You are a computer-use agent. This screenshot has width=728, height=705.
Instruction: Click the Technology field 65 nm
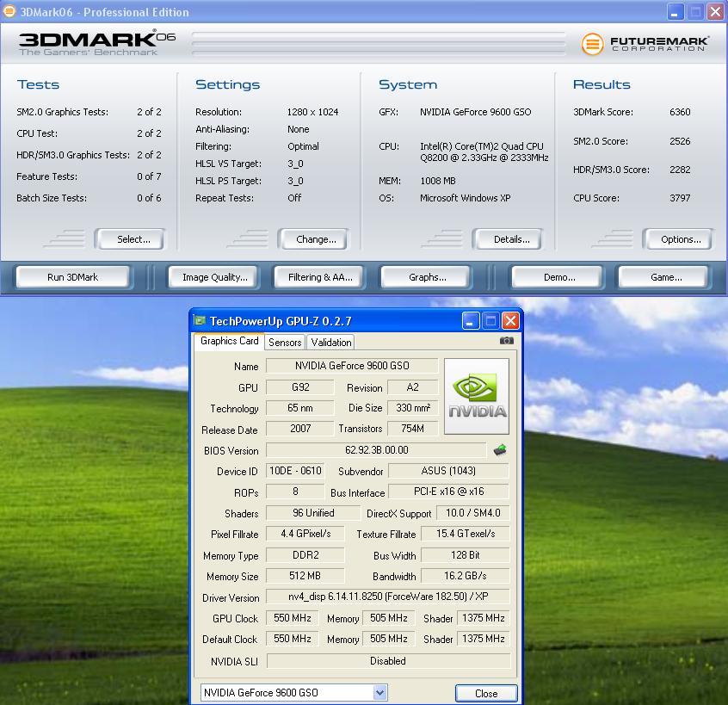point(300,408)
